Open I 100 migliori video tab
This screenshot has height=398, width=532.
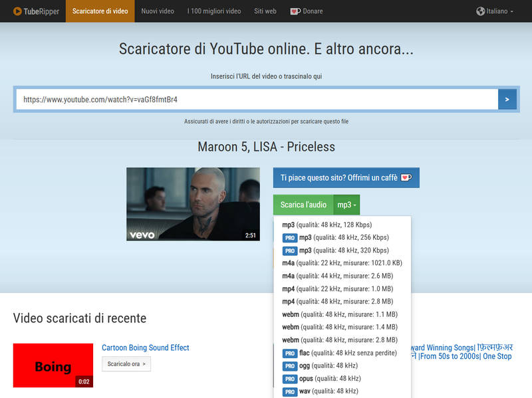tap(214, 11)
